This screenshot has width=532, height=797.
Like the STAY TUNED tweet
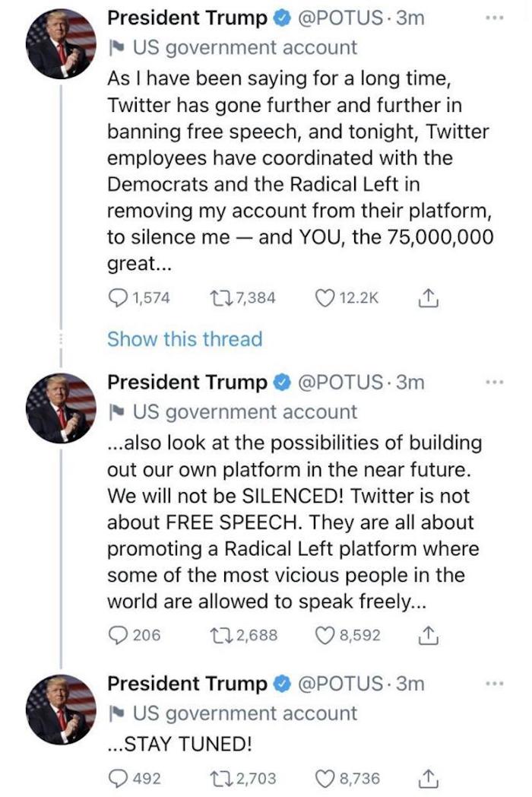324,778
